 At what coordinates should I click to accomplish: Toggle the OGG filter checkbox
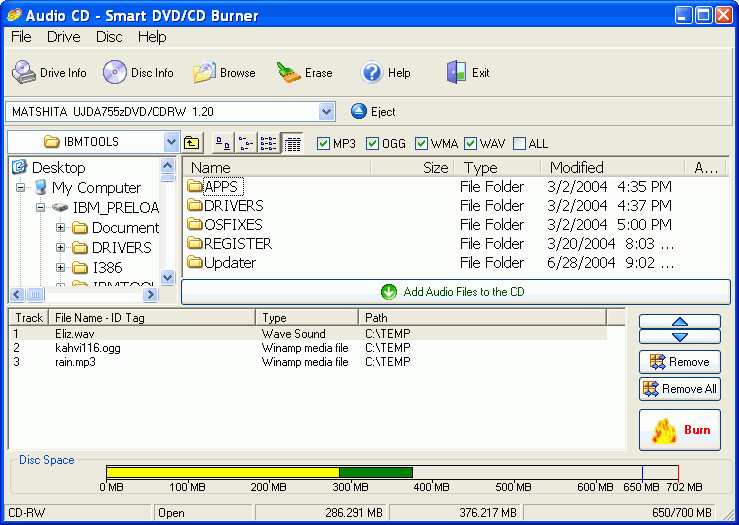pos(372,143)
